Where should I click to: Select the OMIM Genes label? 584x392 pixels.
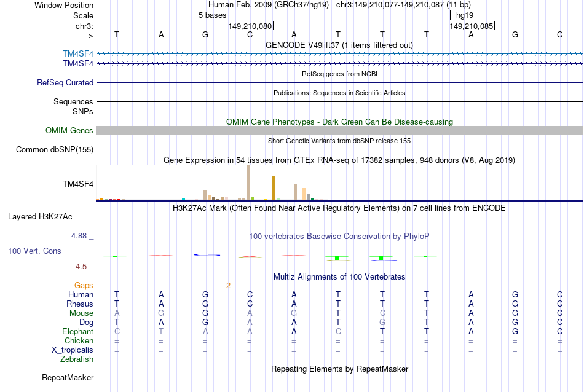[69, 131]
